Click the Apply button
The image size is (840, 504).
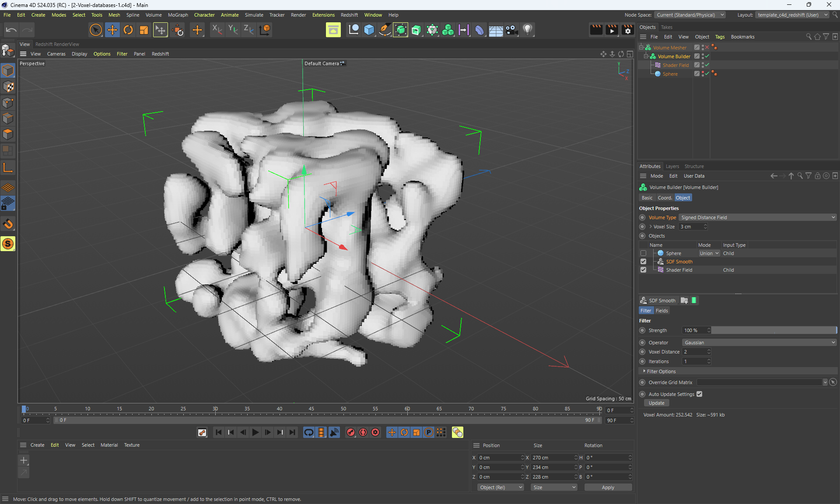point(608,487)
